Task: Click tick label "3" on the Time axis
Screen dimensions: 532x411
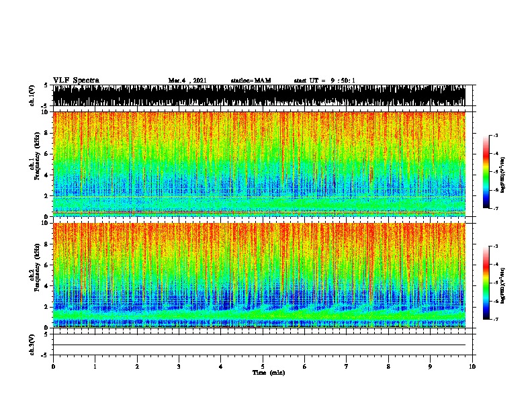Action: pyautogui.click(x=179, y=367)
